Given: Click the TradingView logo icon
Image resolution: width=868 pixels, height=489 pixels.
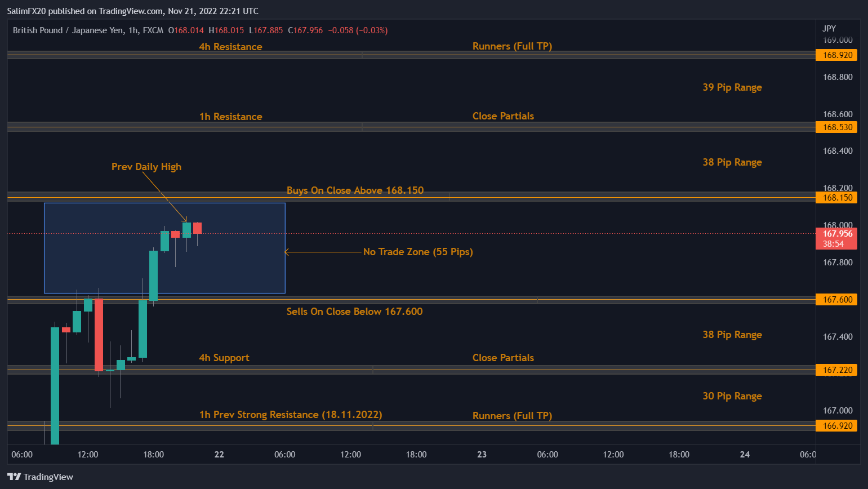Looking at the screenshot, I should tap(14, 477).
